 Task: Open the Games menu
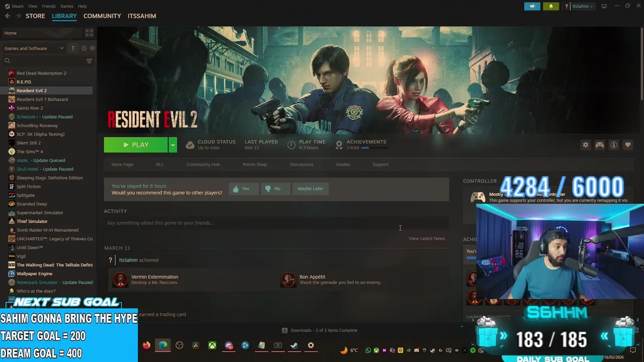pyautogui.click(x=67, y=6)
